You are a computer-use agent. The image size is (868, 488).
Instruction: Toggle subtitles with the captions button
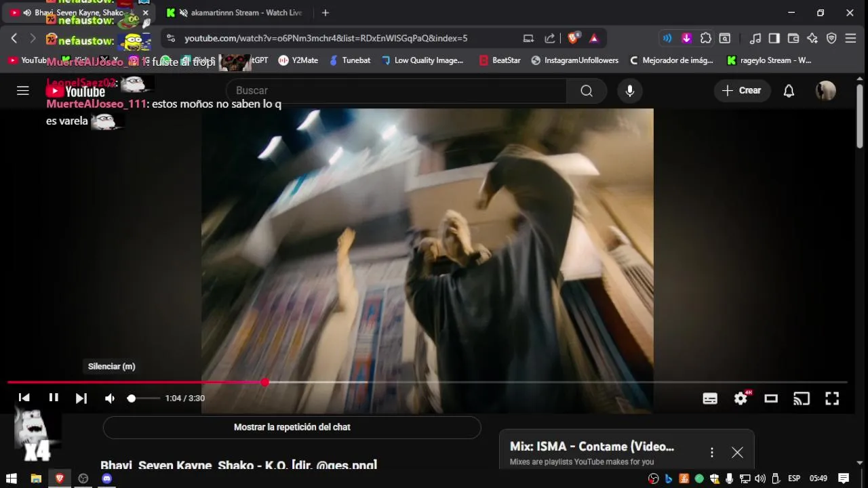tap(710, 399)
